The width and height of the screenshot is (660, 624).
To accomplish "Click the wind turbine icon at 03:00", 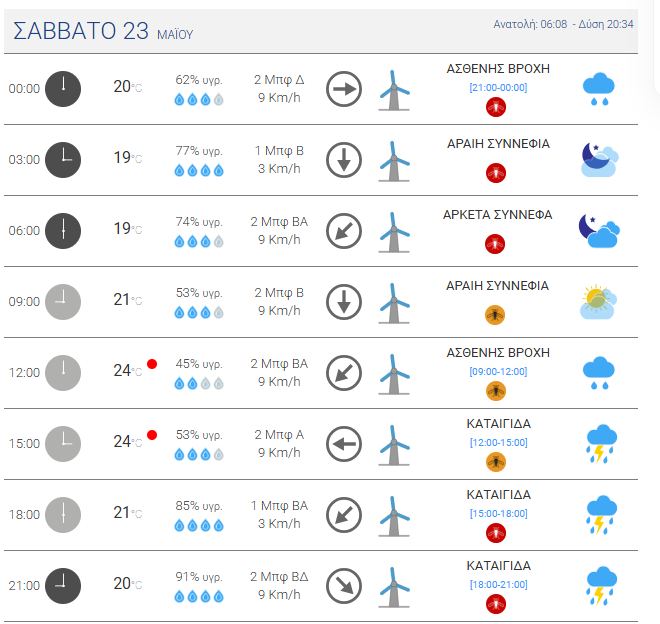I will (x=394, y=161).
